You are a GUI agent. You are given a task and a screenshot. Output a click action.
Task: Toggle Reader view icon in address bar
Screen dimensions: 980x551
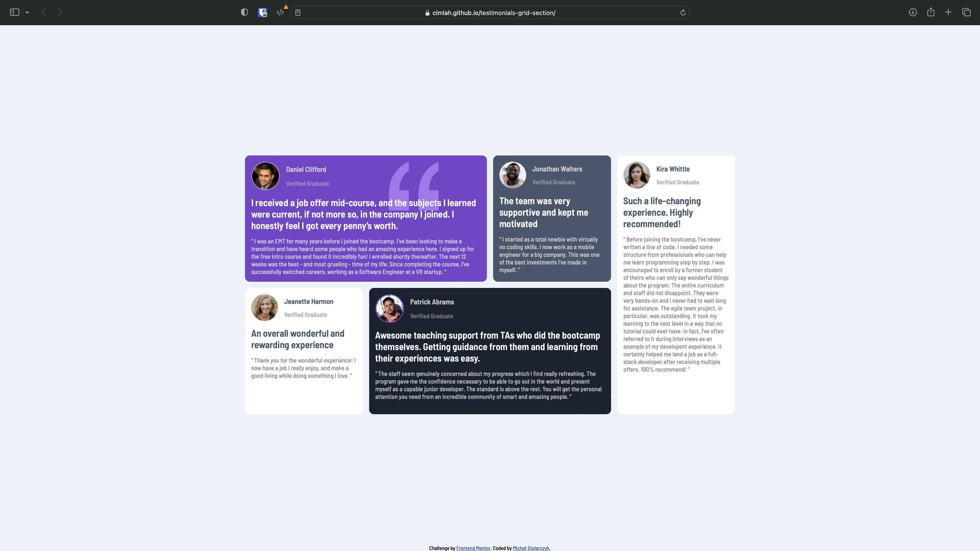coord(298,12)
